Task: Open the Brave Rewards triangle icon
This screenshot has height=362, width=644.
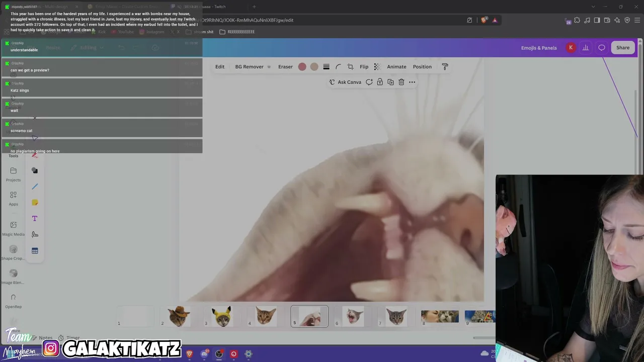Action: tap(495, 20)
